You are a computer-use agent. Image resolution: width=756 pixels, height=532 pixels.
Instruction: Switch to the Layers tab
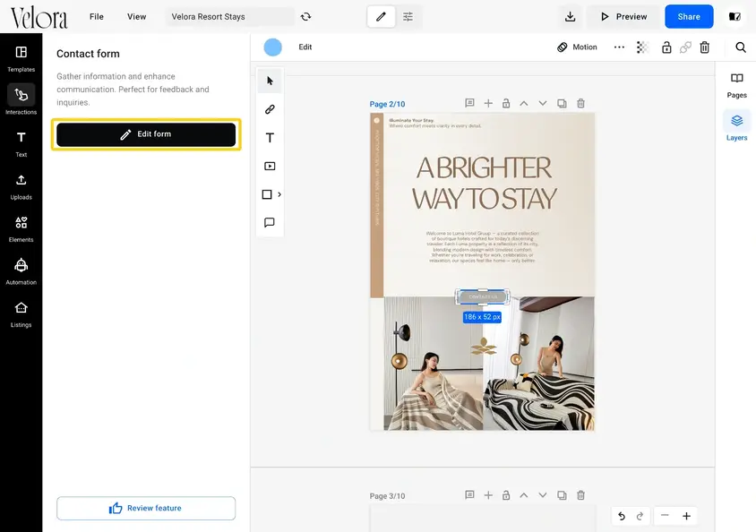(736, 126)
